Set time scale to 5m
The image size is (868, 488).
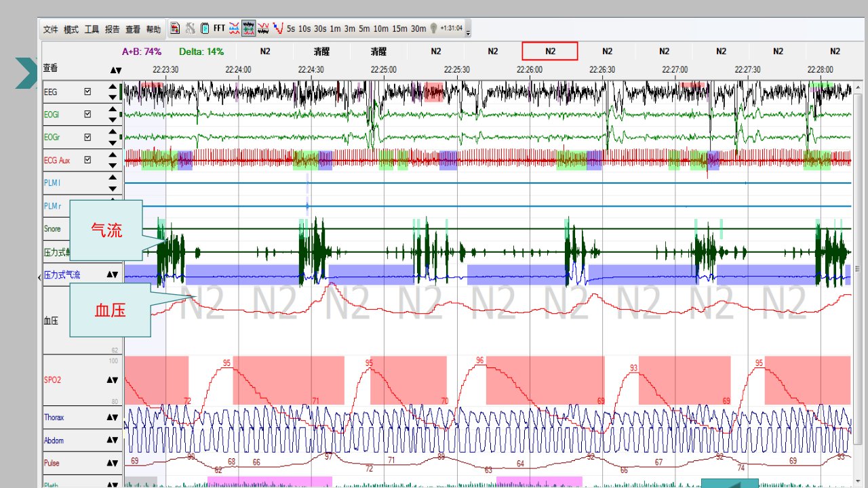[364, 28]
